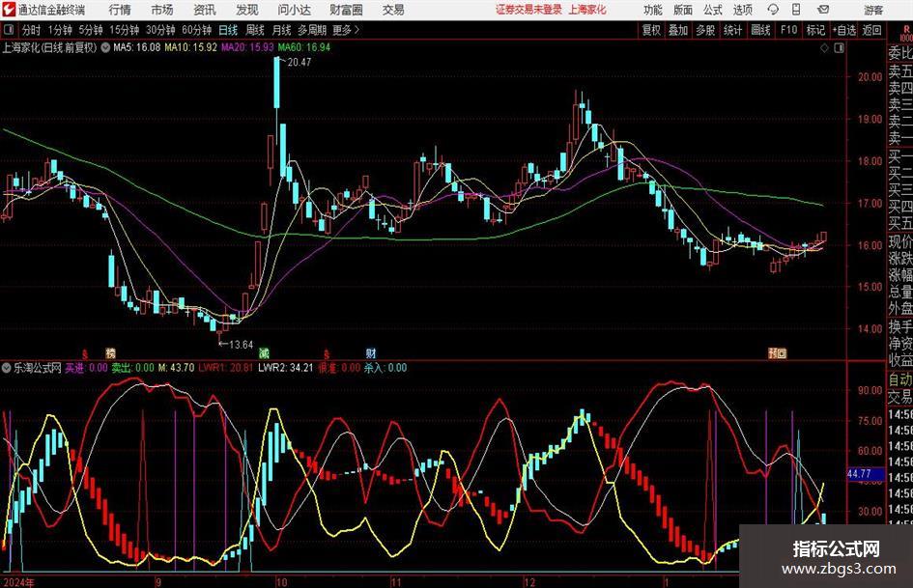Click the 13.64 low price label
Image resolution: width=913 pixels, height=588 pixels.
click(241, 345)
